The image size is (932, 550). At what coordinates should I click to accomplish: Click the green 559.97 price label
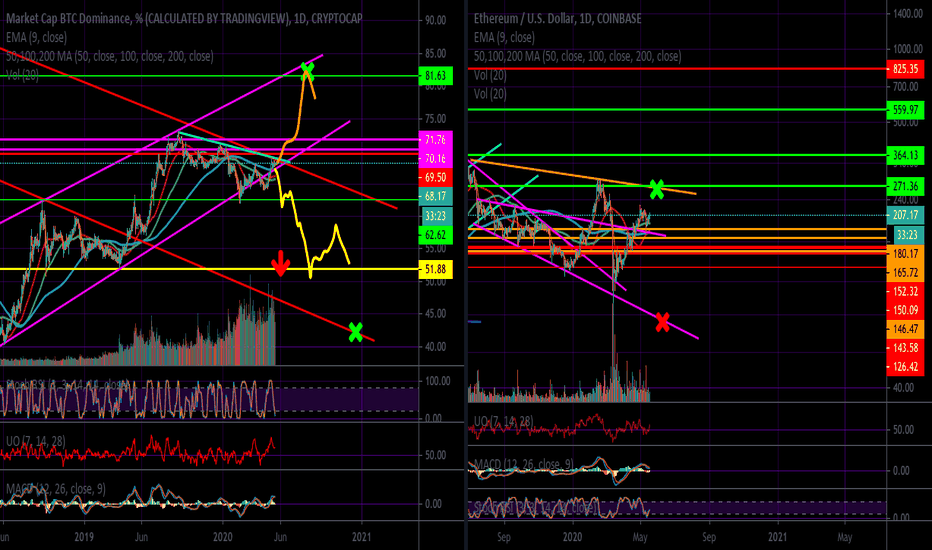click(x=905, y=109)
